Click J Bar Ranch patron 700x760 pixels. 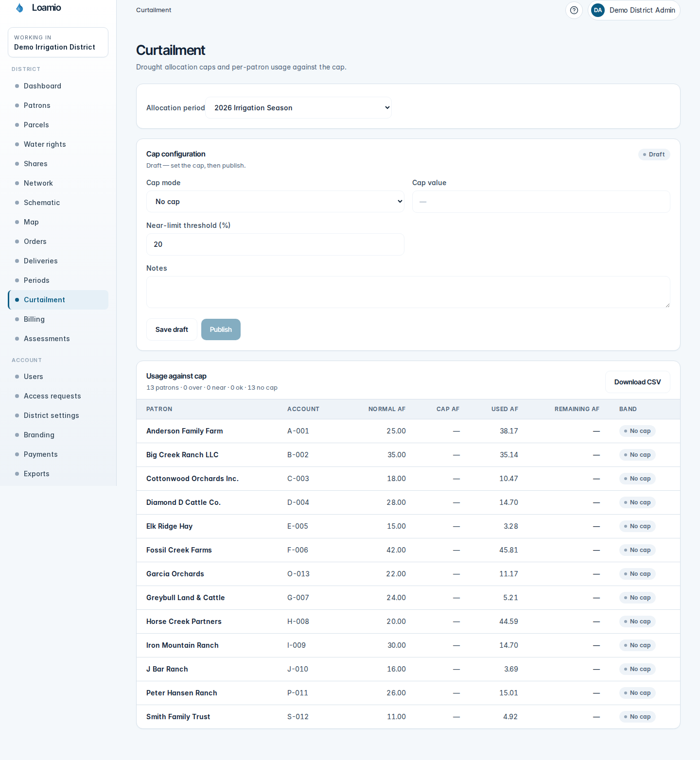click(x=167, y=669)
